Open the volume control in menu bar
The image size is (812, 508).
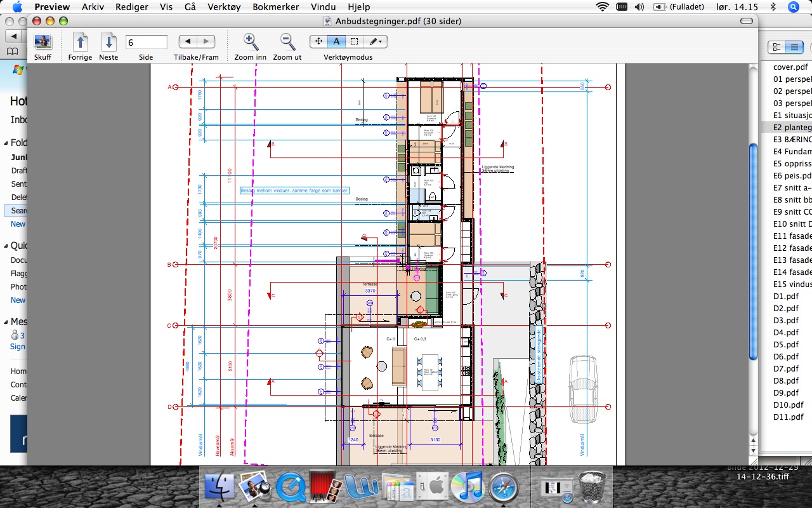[639, 7]
